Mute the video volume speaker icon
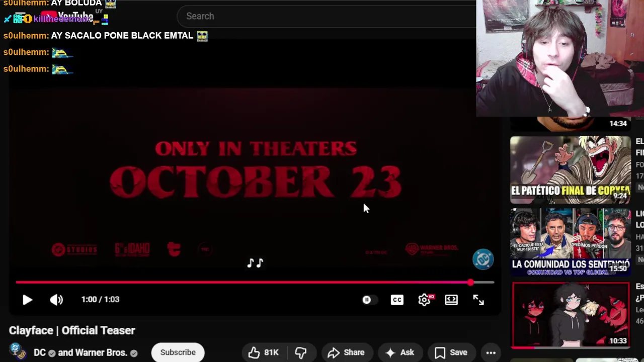644x362 pixels. point(56,300)
